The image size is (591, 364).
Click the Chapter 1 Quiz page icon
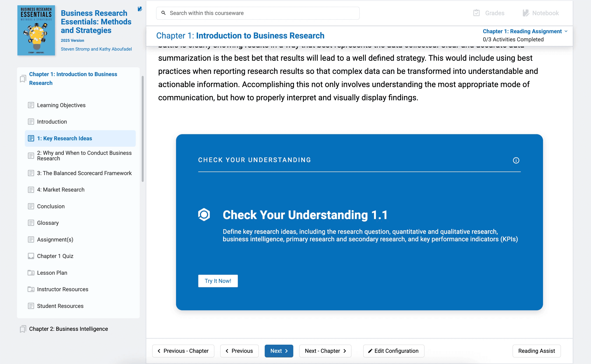pyautogui.click(x=31, y=256)
